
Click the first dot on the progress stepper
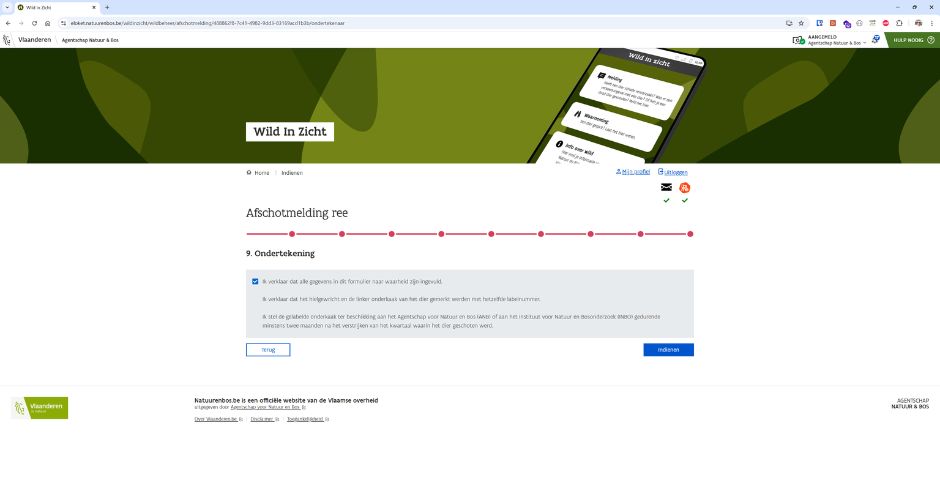tap(249, 234)
